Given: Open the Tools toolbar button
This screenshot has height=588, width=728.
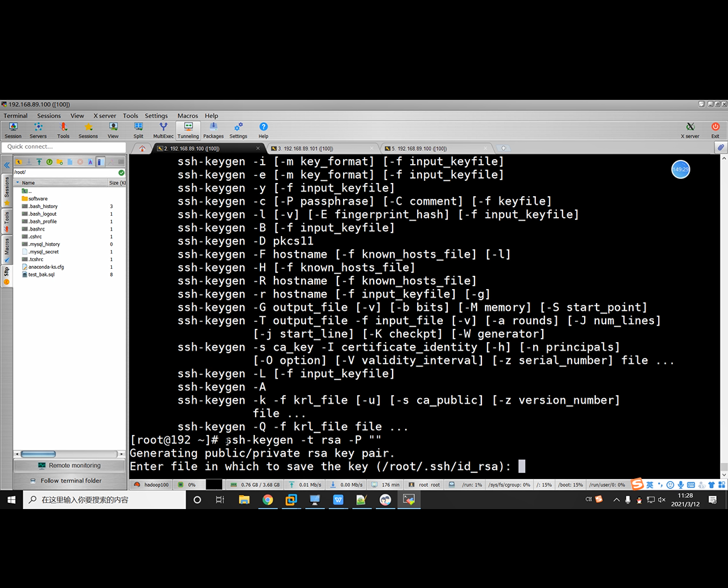Looking at the screenshot, I should point(63,130).
